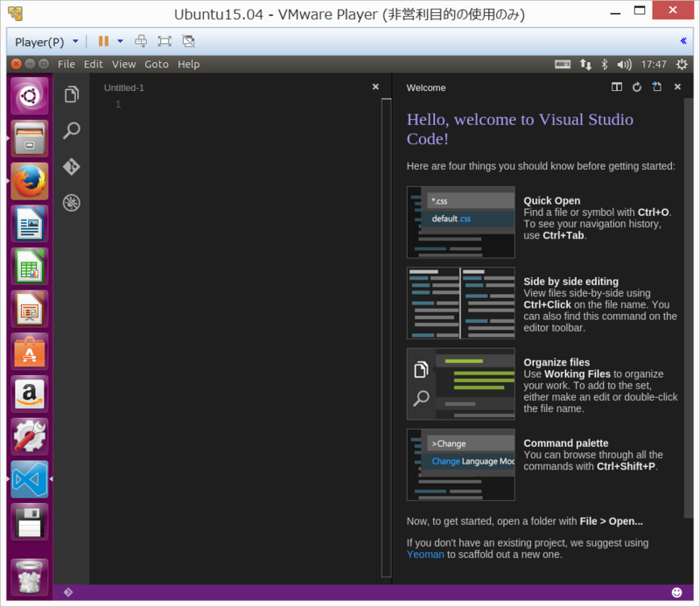Image resolution: width=700 pixels, height=607 pixels.
Task: Select the Welcome tab title
Action: click(x=426, y=87)
